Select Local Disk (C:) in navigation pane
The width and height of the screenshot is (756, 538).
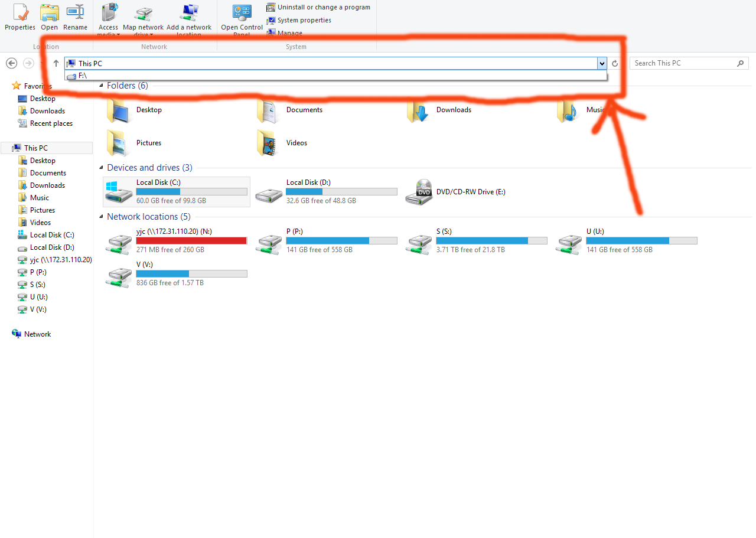click(52, 235)
